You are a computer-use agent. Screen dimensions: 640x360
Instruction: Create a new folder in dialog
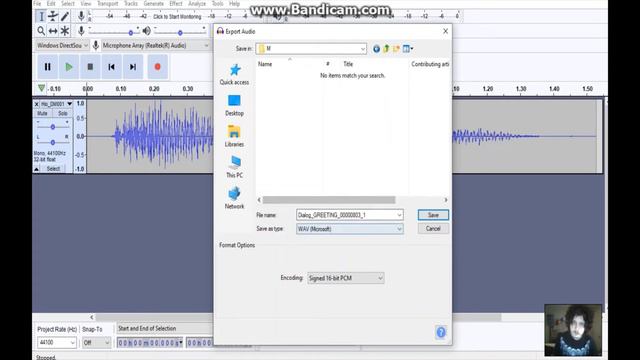(x=396, y=49)
